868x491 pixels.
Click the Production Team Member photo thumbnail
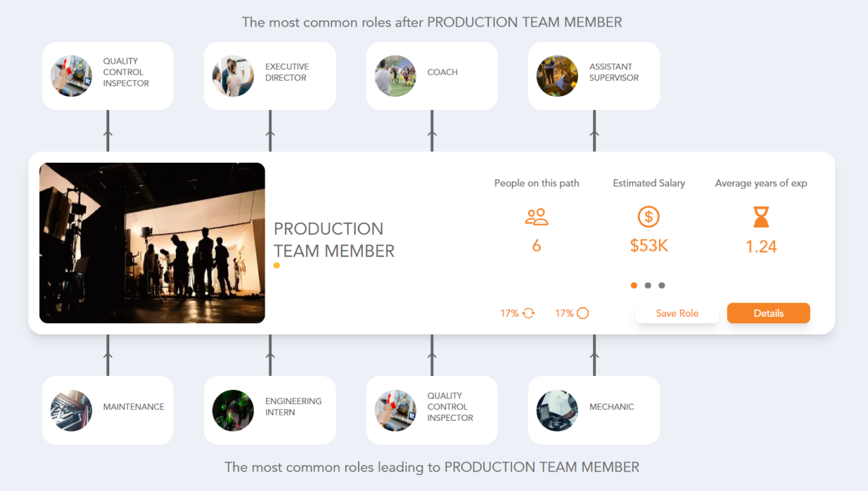coord(153,242)
